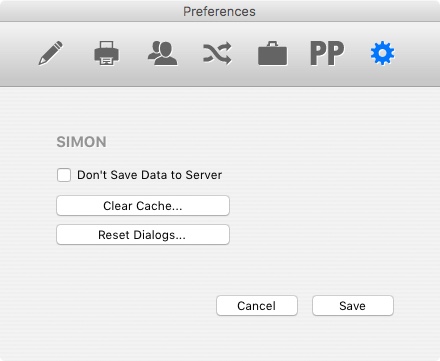Switch to the advanced gear tab
440x361 pixels.
coord(382,53)
